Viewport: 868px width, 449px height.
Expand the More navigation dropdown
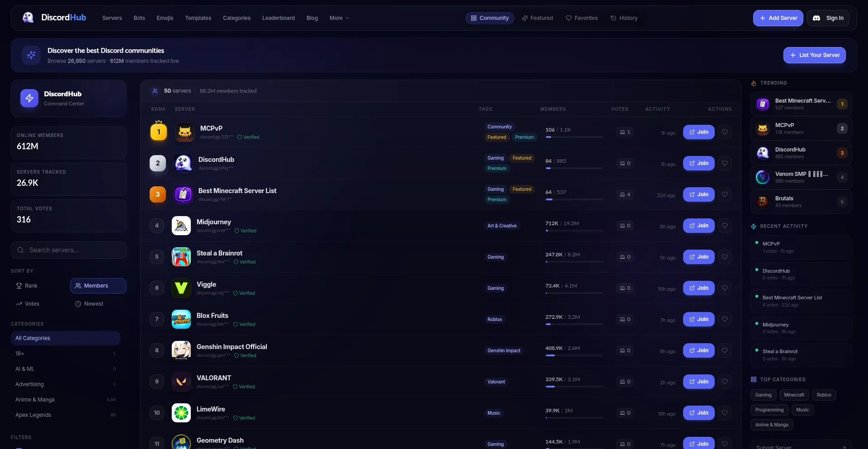click(x=339, y=18)
